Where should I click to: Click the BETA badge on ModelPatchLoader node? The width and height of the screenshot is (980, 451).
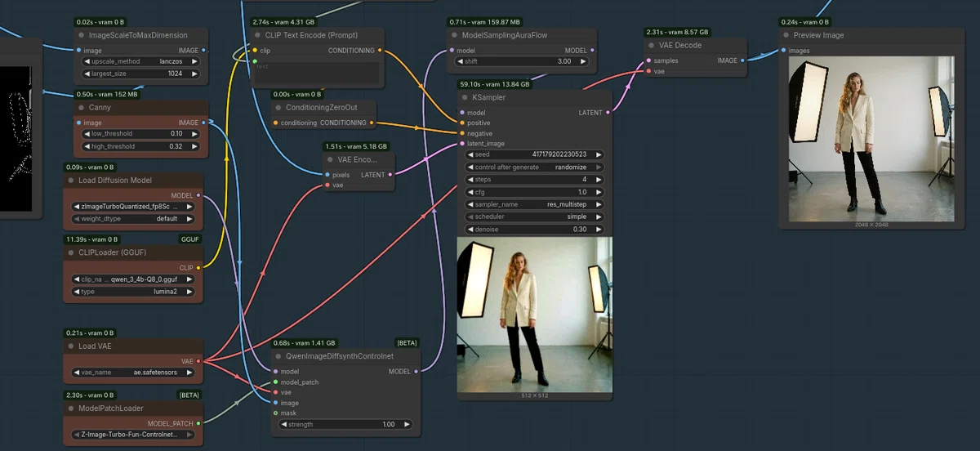189,395
